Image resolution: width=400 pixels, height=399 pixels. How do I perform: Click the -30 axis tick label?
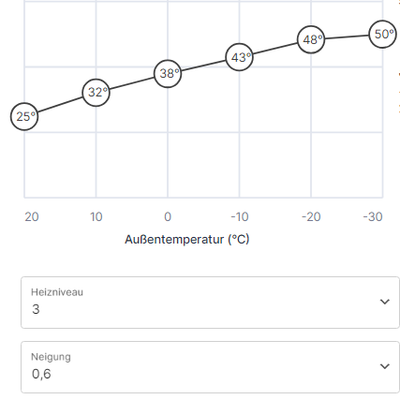click(373, 217)
